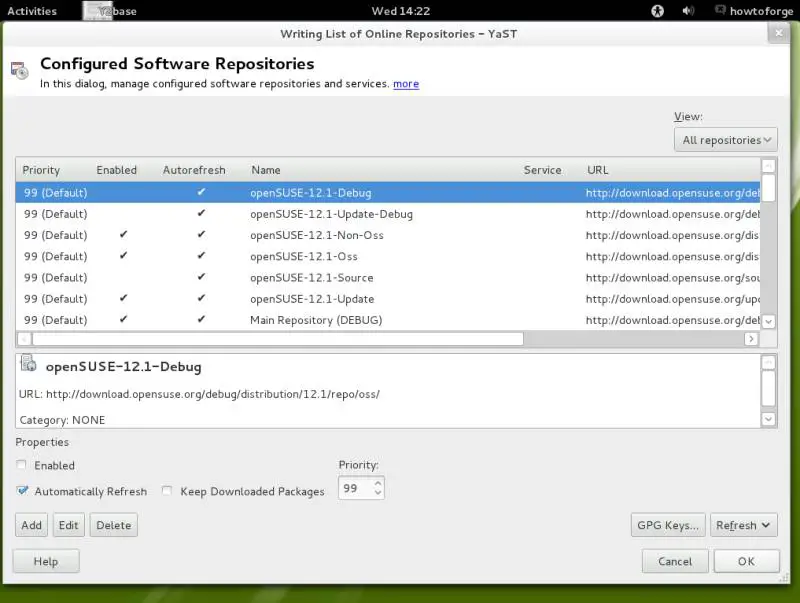Sort by Priority column header
The image size is (800, 603).
(41, 170)
